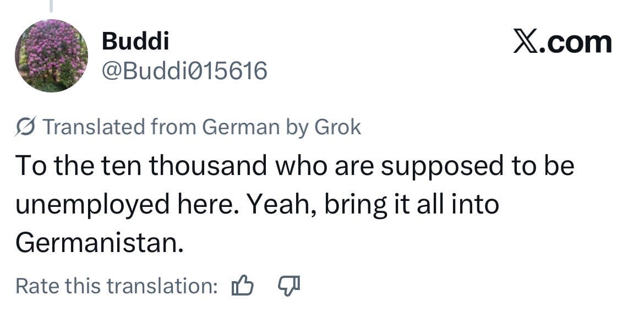Click the thread connector line above the avatar
Image resolution: width=644 pixels, height=312 pixels.
(51, 6)
